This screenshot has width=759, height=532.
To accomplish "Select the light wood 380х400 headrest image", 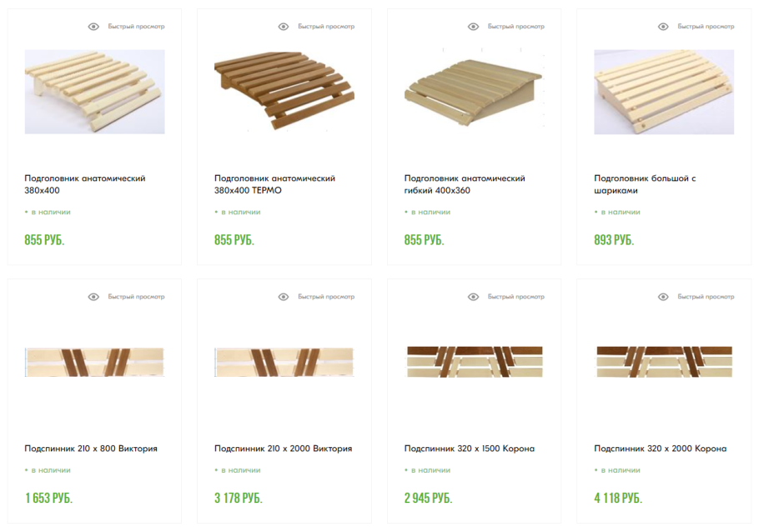I will 95,92.
